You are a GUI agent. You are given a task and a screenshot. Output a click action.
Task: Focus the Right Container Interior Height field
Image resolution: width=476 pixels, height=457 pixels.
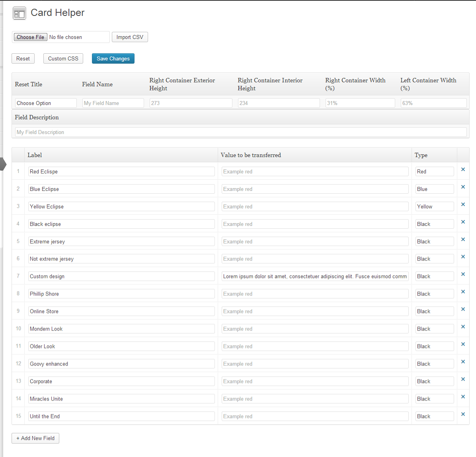(x=279, y=103)
